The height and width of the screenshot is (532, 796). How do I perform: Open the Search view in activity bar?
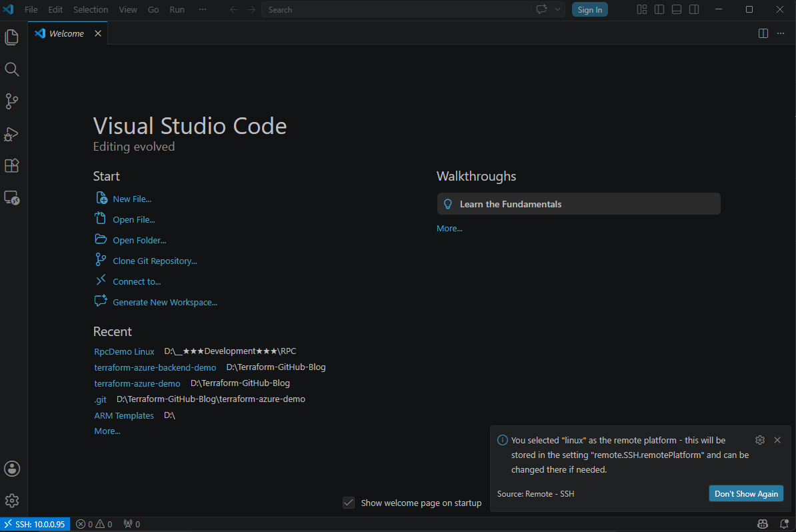[12, 69]
